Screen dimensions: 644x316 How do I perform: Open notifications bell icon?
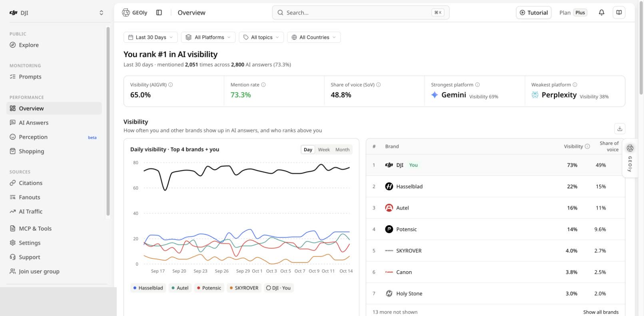click(601, 12)
